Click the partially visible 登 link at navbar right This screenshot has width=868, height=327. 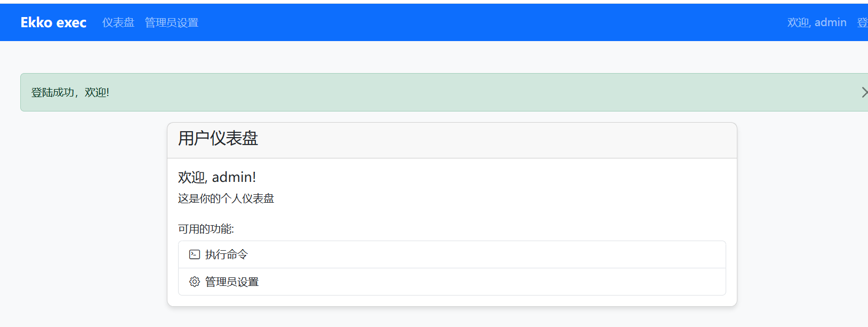tap(862, 22)
